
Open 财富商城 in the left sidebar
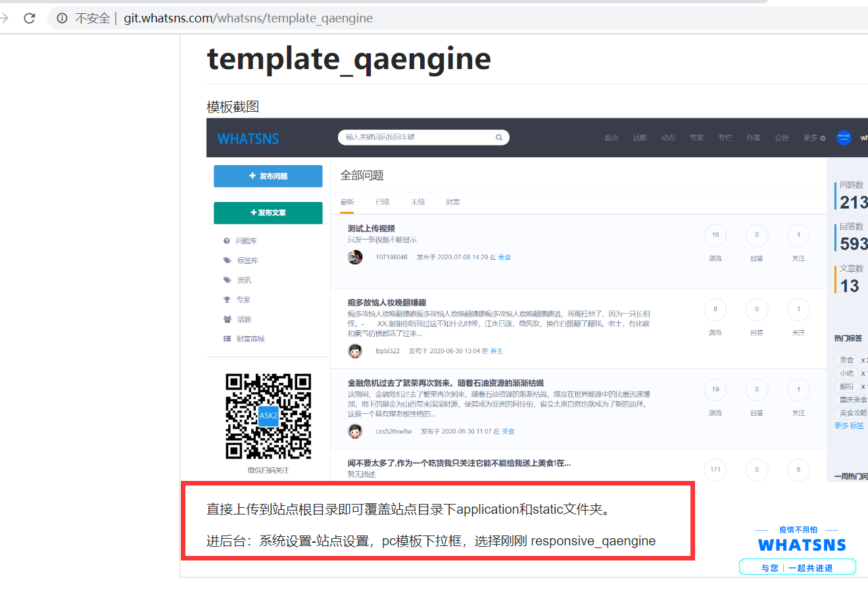250,339
